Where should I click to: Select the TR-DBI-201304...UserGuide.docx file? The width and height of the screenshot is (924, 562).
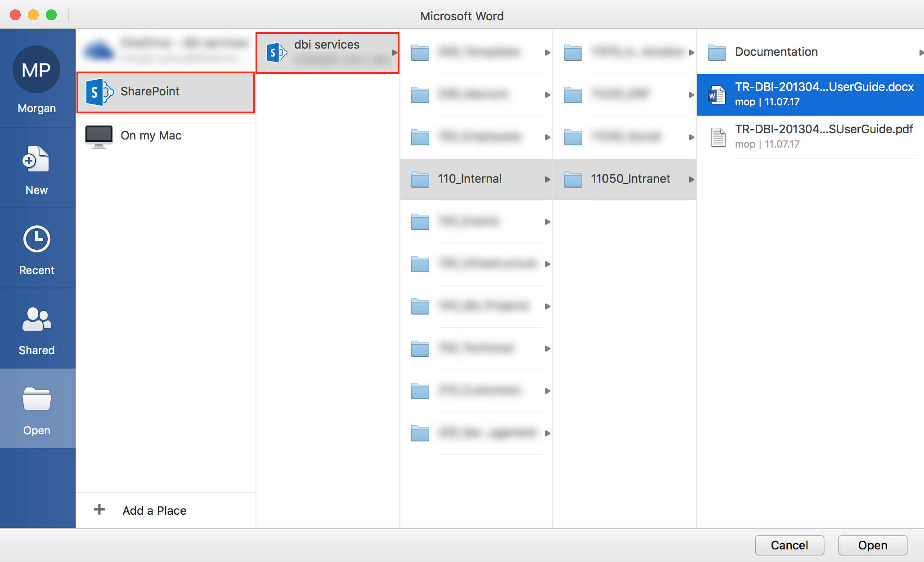(x=811, y=94)
